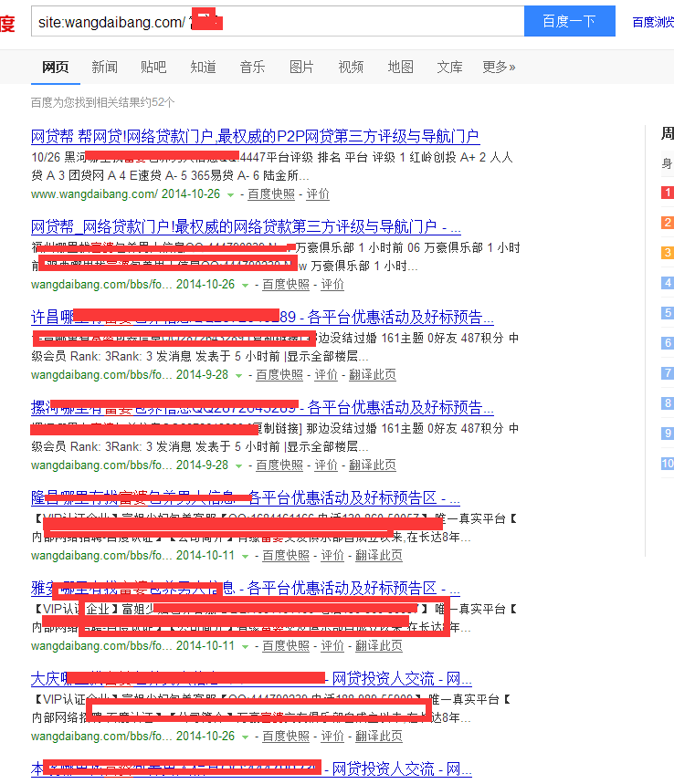The image size is (674, 784).
Task: Switch to the 音乐 tab
Action: 252,67
